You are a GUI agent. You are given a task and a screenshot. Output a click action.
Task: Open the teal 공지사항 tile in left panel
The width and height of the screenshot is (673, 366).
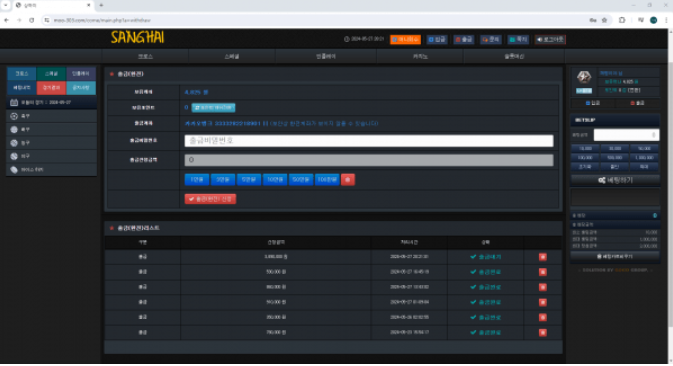(81, 88)
